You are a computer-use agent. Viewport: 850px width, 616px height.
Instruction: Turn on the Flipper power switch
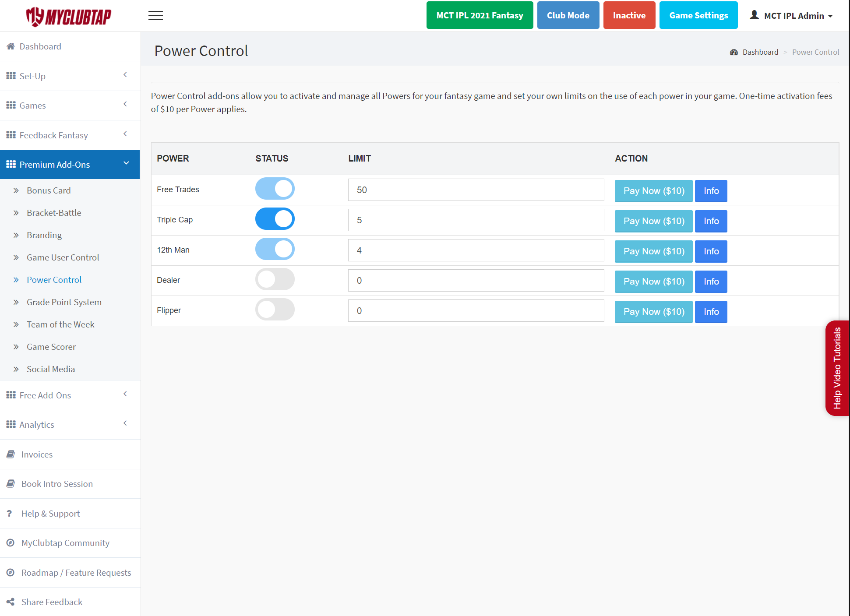click(275, 310)
